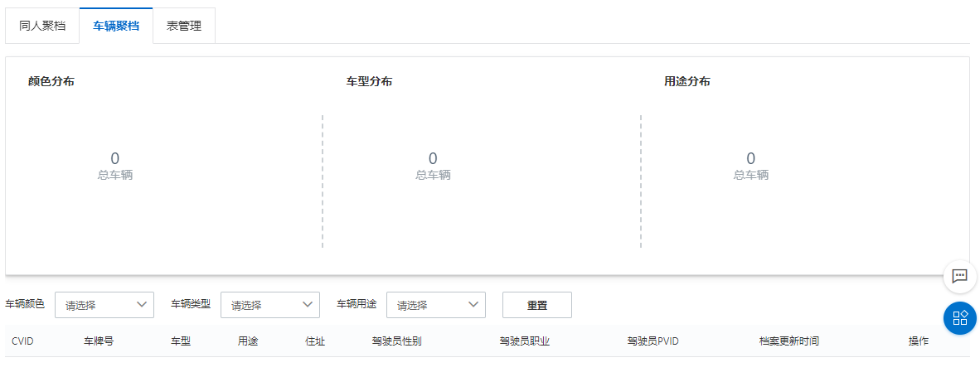Image resolution: width=980 pixels, height=377 pixels.
Task: Click the 车型分布 chart title
Action: pyautogui.click(x=370, y=81)
